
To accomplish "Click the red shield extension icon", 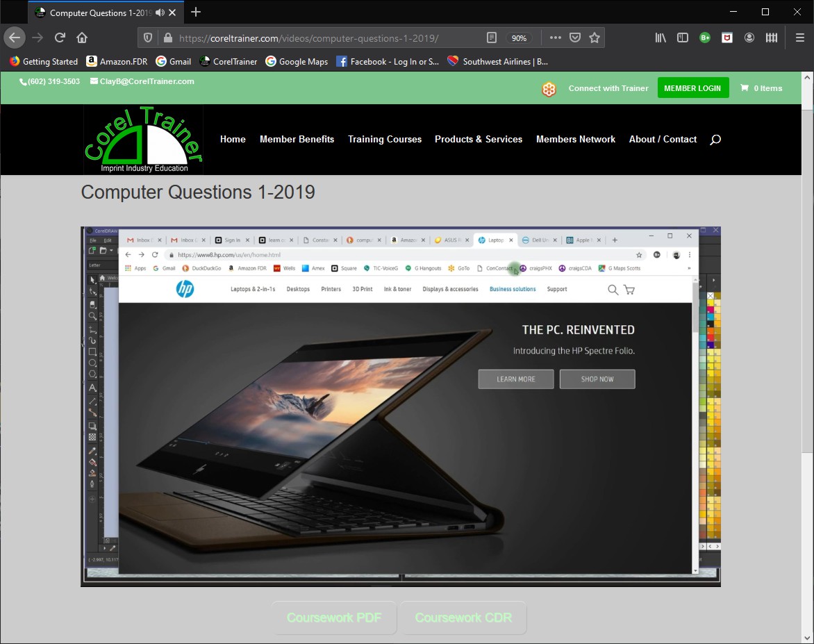I will (727, 38).
